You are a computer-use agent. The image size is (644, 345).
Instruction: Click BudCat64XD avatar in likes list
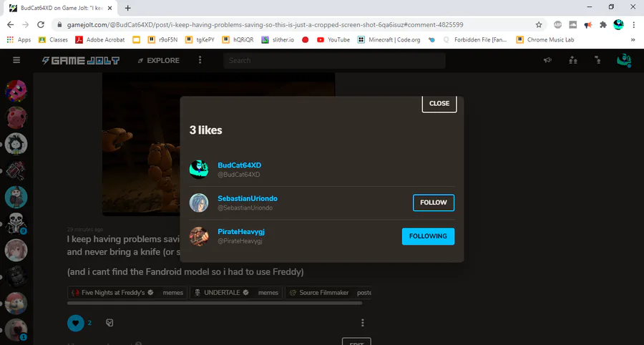pyautogui.click(x=199, y=169)
